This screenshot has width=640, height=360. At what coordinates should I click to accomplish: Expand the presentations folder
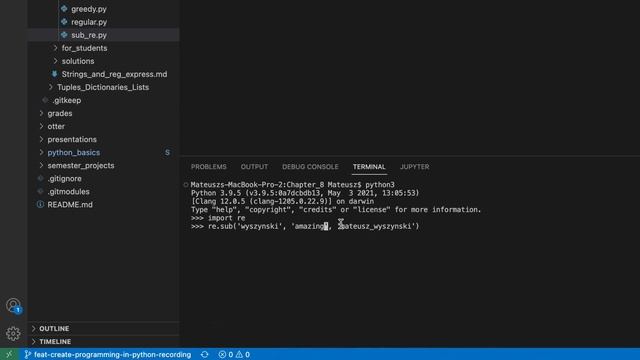41,139
